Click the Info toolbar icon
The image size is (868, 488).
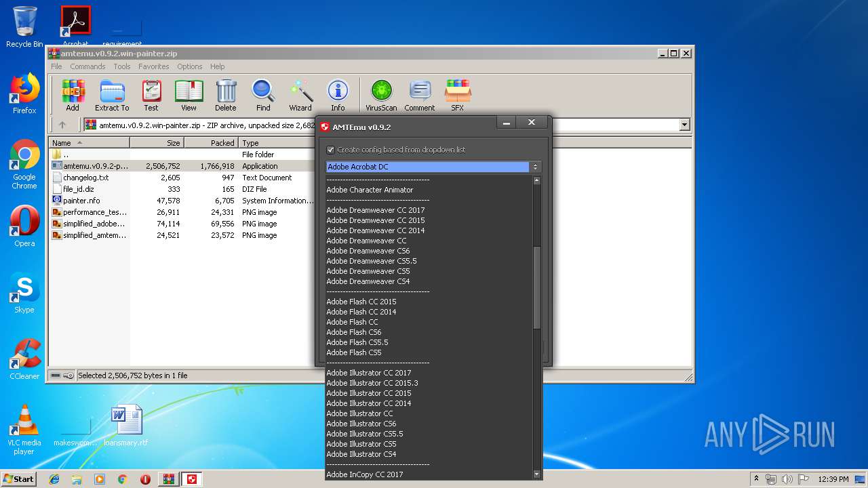click(x=338, y=95)
